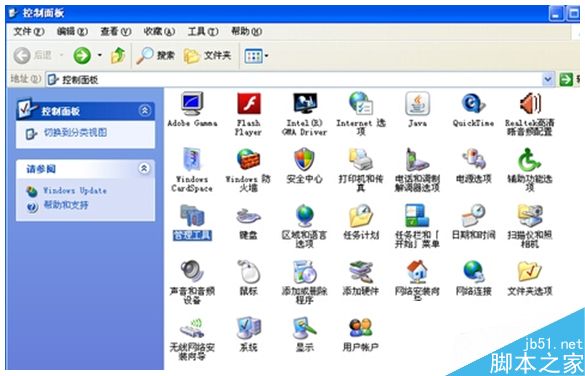585x376 pixels.
Task: Open the 收藏(A) menu
Action: click(x=159, y=32)
